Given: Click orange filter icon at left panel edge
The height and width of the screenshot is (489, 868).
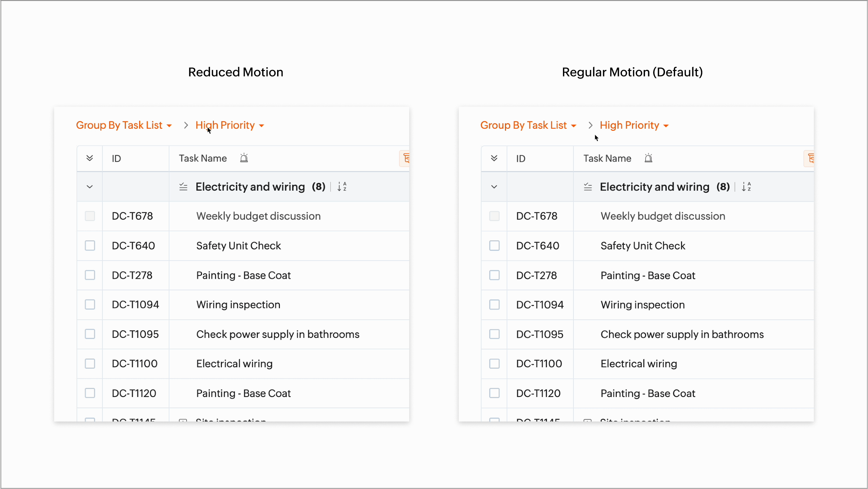Looking at the screenshot, I should 406,158.
